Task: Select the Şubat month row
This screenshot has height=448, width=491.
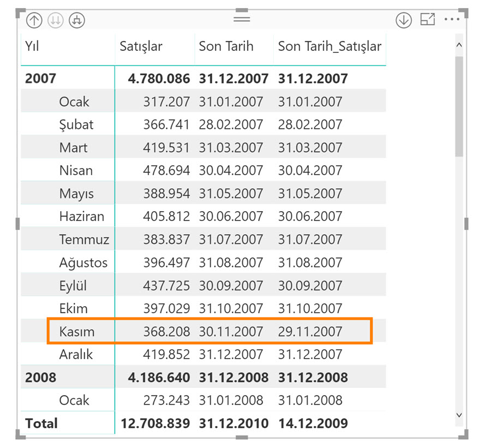Action: point(203,124)
